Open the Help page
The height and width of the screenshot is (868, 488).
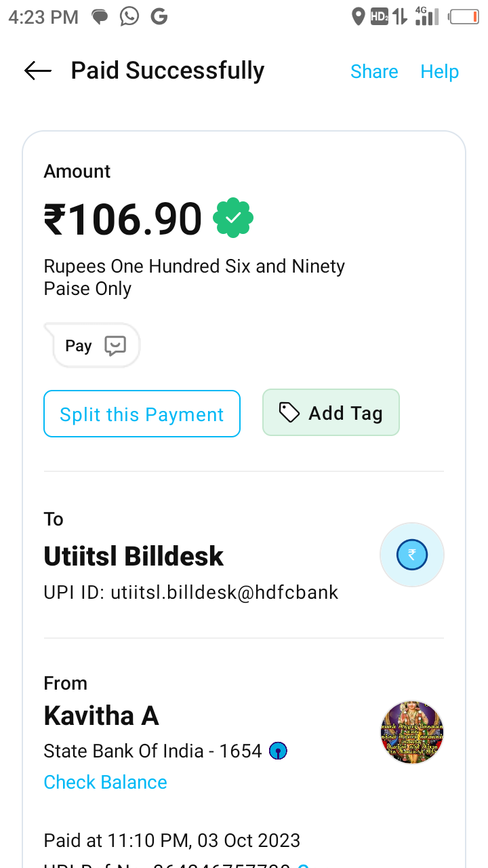pyautogui.click(x=439, y=71)
